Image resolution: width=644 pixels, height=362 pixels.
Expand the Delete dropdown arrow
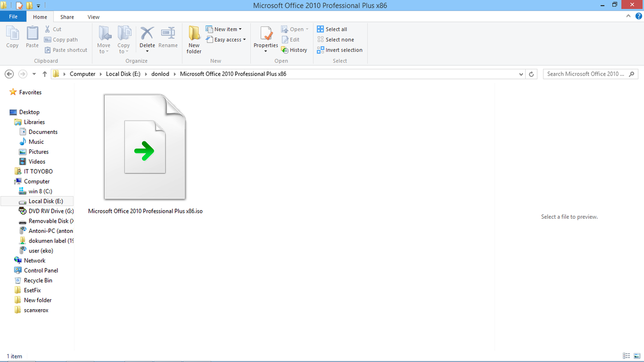click(x=147, y=51)
